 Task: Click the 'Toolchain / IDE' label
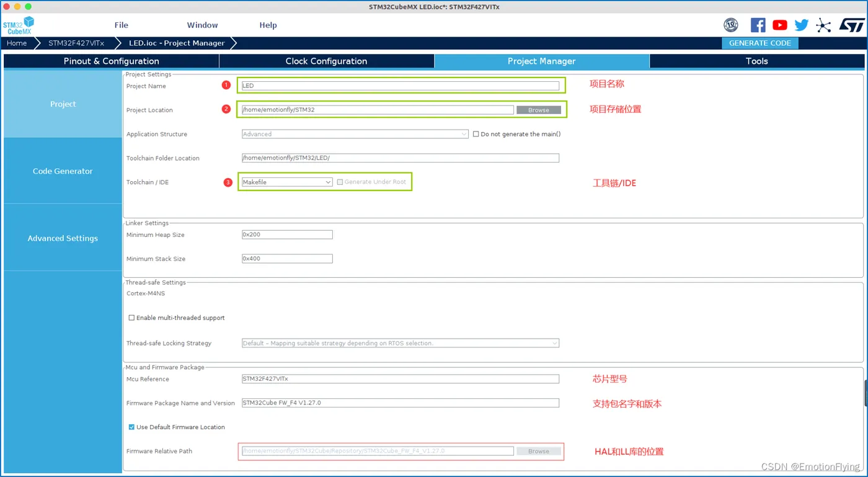(147, 182)
